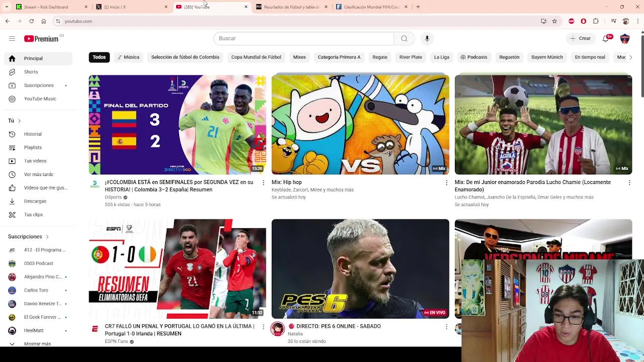This screenshot has height=362, width=644.
Task: Open the DSports channel avatar
Action: tap(95, 185)
